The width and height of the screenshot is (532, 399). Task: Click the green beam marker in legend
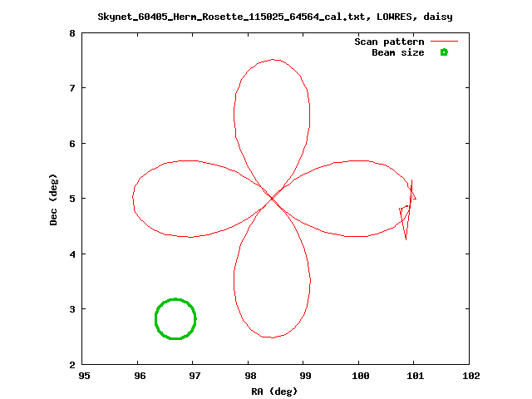444,52
